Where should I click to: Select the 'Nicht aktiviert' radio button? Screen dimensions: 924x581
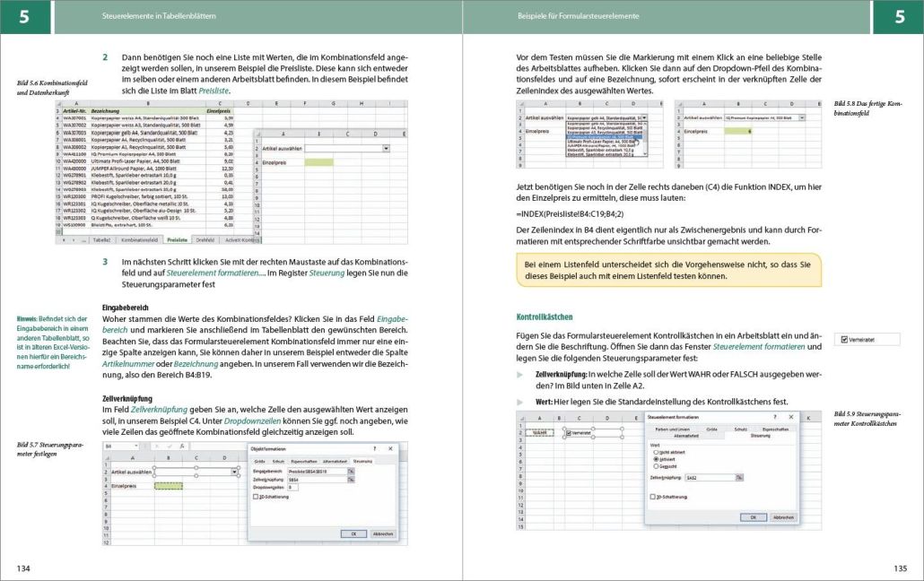coord(655,453)
